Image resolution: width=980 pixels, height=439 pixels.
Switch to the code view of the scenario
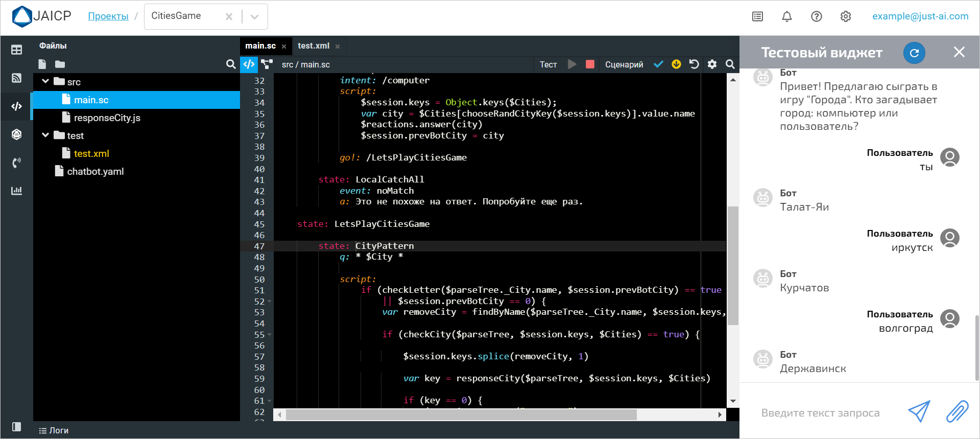point(249,64)
